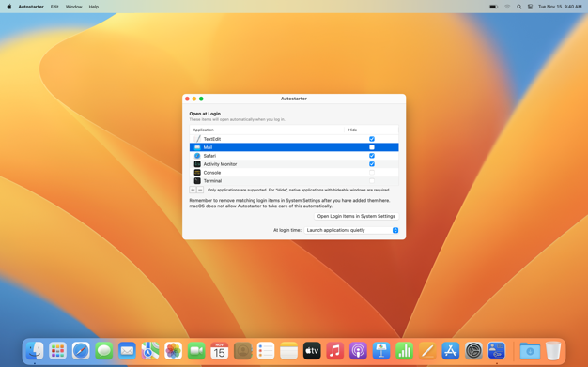Open App Store from the Dock
The image size is (588, 367).
[450, 351]
